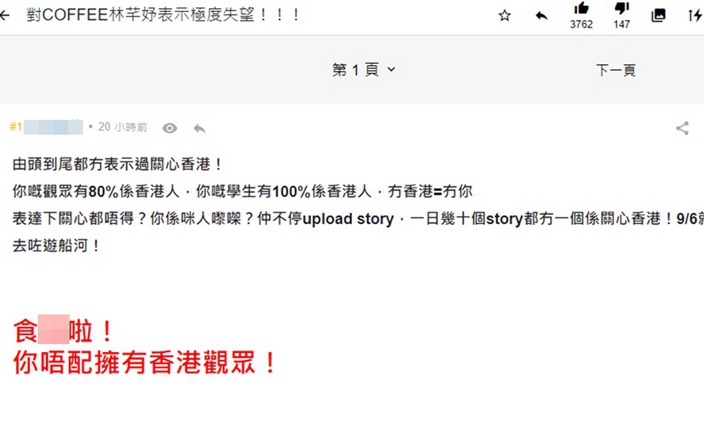Bookmark the thread with the star icon

(505, 16)
